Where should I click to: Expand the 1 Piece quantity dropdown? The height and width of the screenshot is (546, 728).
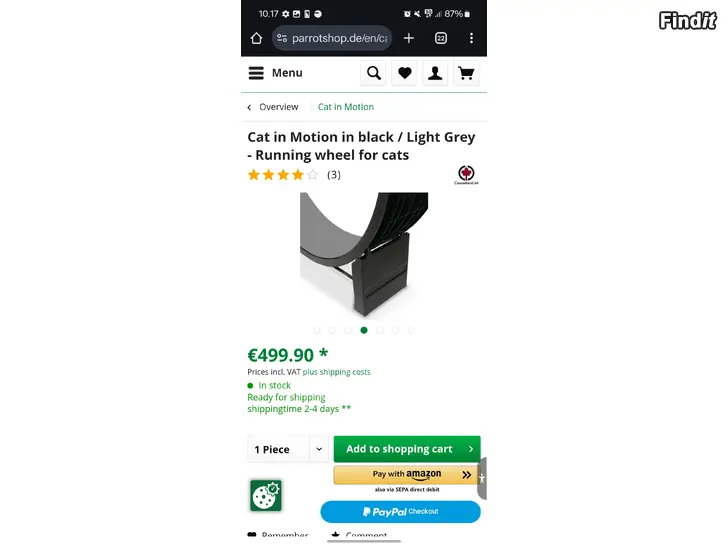pyautogui.click(x=288, y=449)
